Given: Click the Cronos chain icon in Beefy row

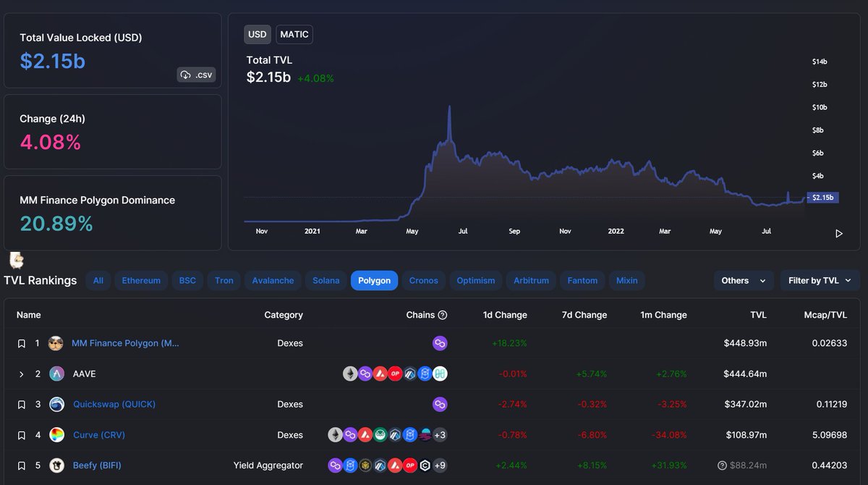Looking at the screenshot, I should point(425,465).
